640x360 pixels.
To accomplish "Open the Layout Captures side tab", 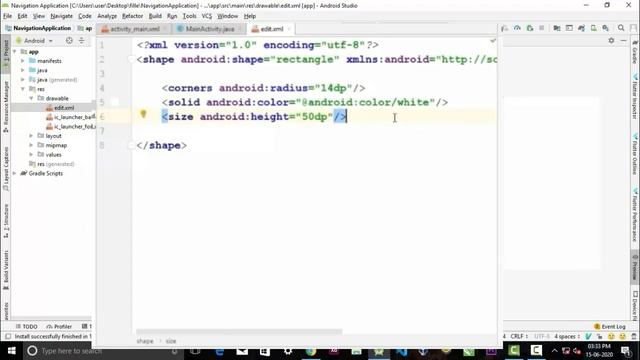I will pos(6,169).
